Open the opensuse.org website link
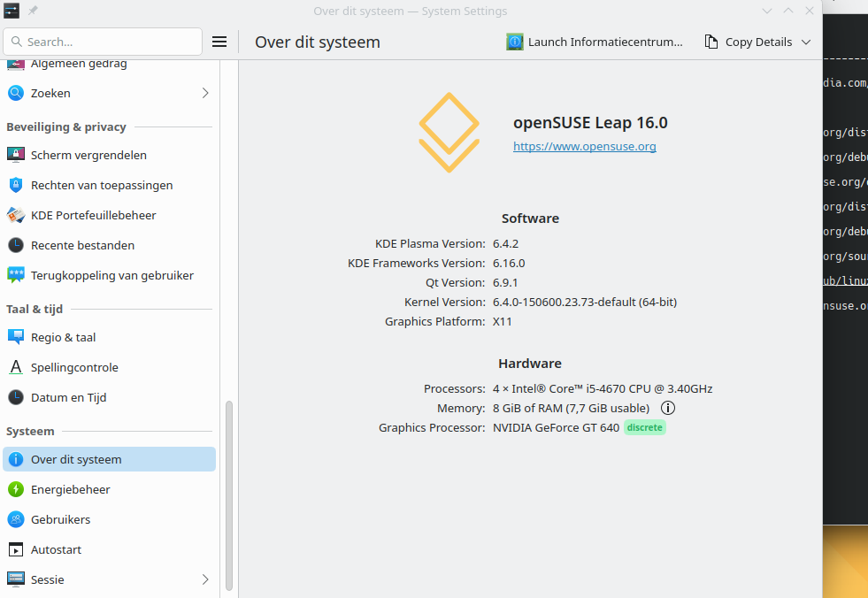This screenshot has width=868, height=598. pyautogui.click(x=584, y=146)
